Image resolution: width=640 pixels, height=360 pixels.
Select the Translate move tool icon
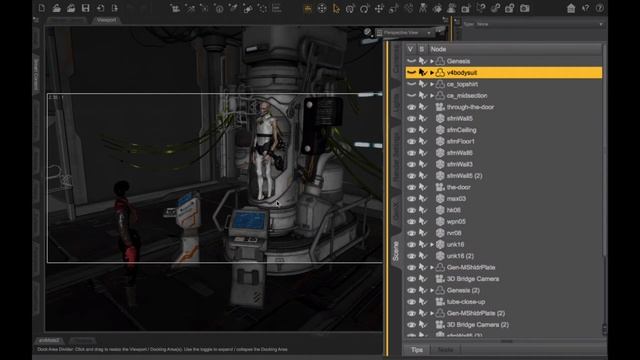379,8
